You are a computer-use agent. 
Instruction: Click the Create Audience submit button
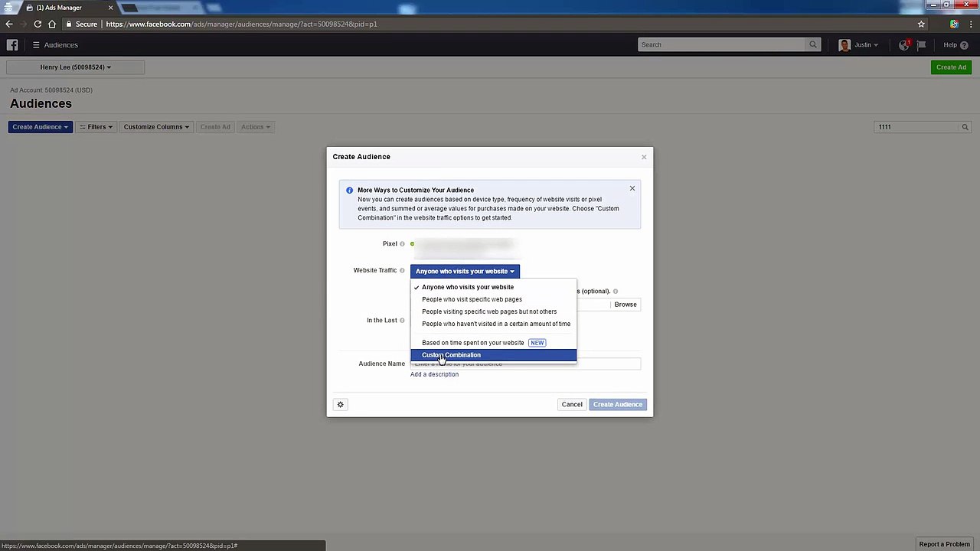618,404
